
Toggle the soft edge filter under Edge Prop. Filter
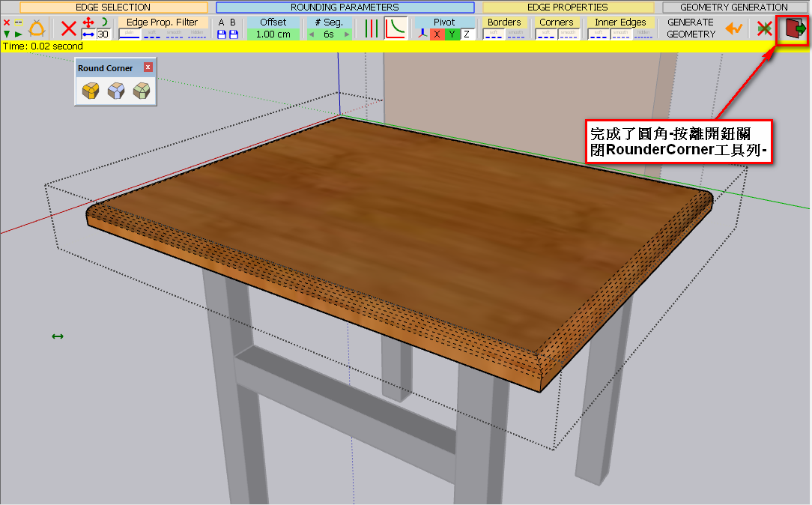point(152,34)
